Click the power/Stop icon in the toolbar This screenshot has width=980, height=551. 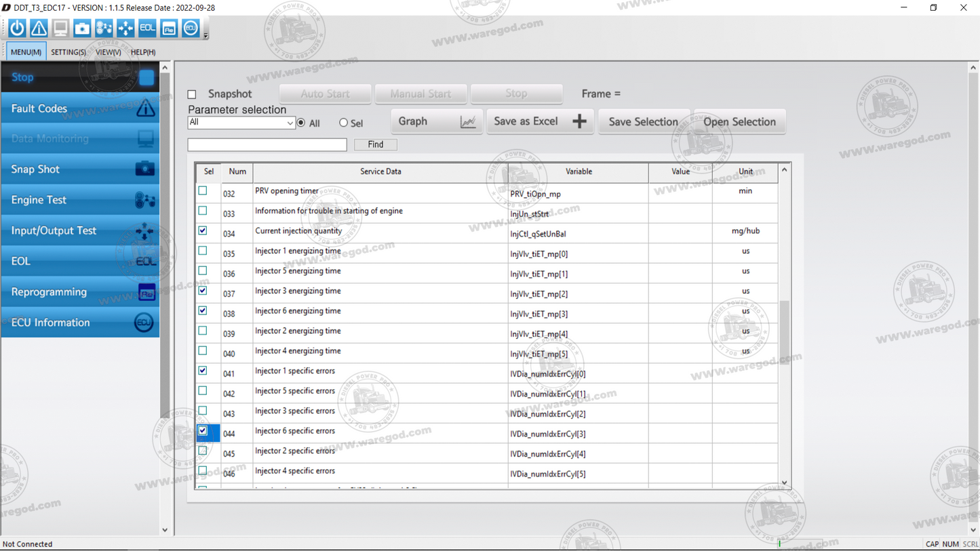[x=16, y=28]
